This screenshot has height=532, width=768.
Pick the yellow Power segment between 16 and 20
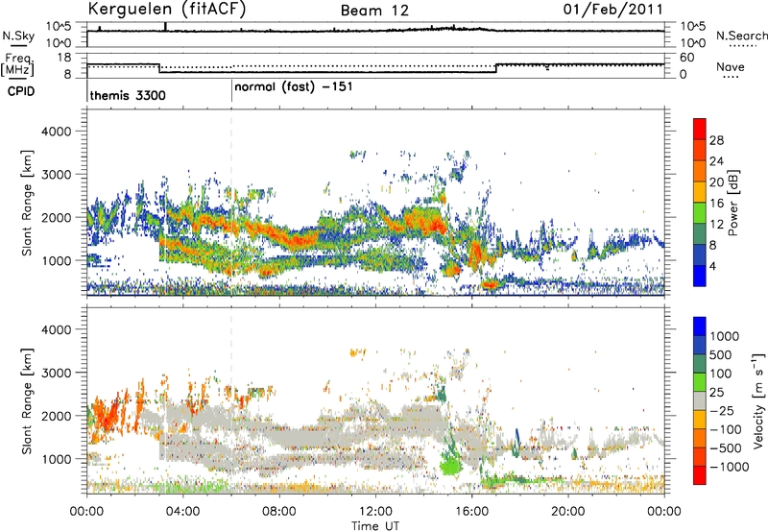[700, 192]
